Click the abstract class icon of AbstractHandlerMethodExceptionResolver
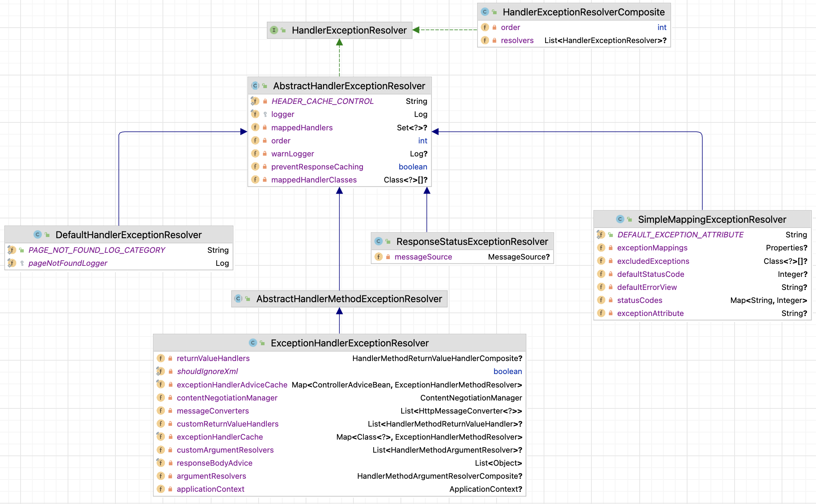This screenshot has width=816, height=504. pyautogui.click(x=238, y=299)
